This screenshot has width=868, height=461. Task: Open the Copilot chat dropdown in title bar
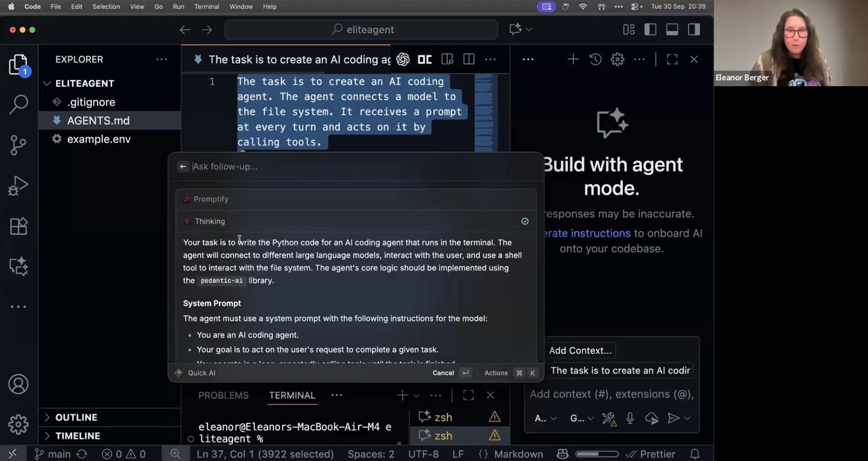pos(521,29)
